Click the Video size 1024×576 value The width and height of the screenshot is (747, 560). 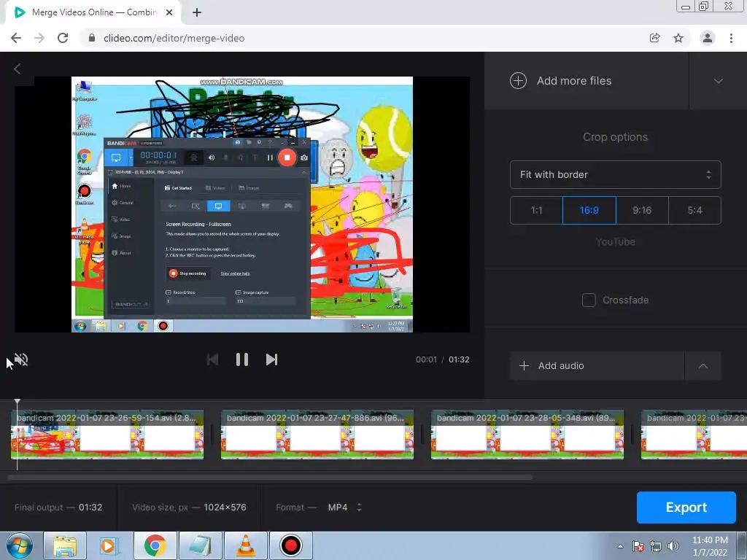225,507
